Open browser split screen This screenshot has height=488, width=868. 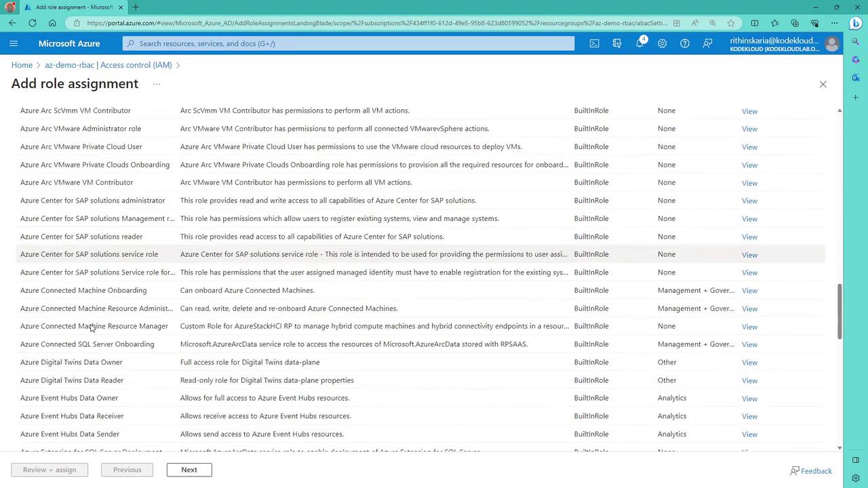[x=755, y=23]
